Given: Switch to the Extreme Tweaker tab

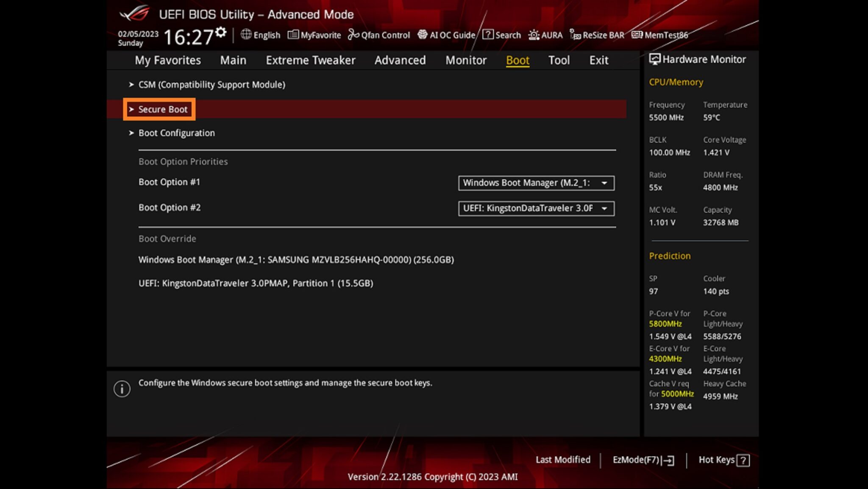Looking at the screenshot, I should click(310, 60).
